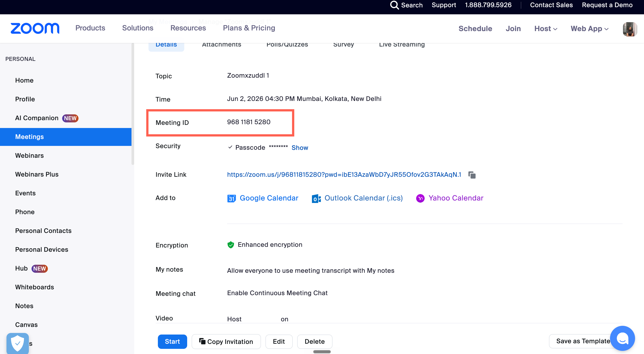Add meeting to Outlook Calendar (.ics)
Image resolution: width=644 pixels, height=354 pixels.
364,198
